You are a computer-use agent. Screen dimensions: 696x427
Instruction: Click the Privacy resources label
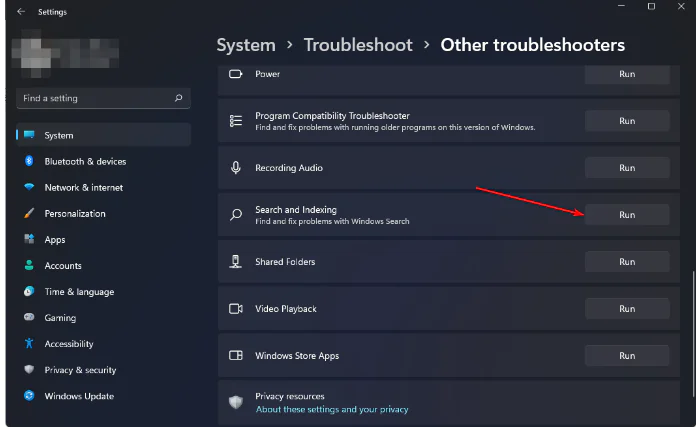pos(289,396)
